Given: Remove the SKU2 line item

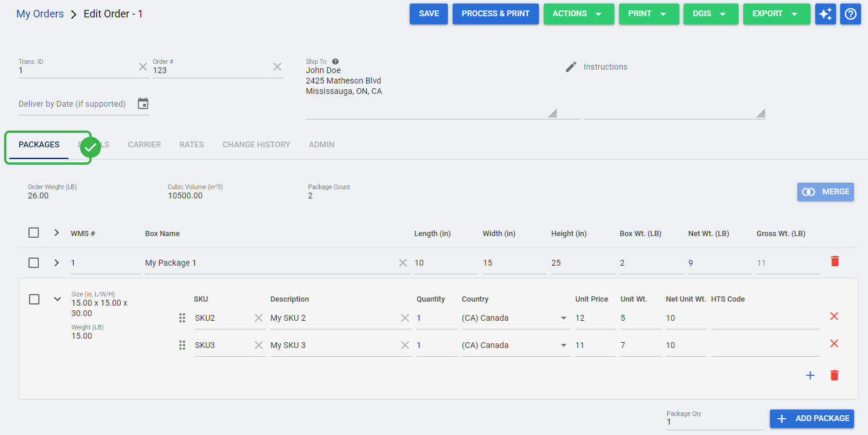Looking at the screenshot, I should pos(834,316).
